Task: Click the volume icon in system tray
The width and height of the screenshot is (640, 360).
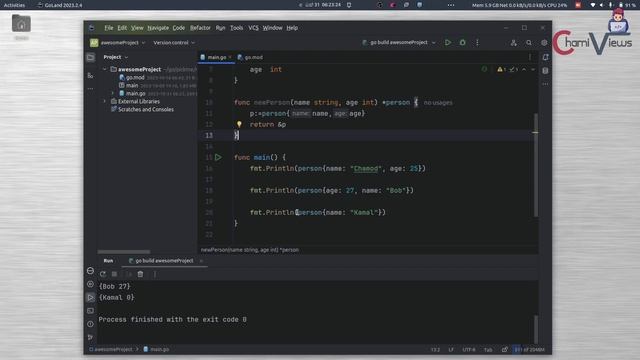Action: coord(602,5)
